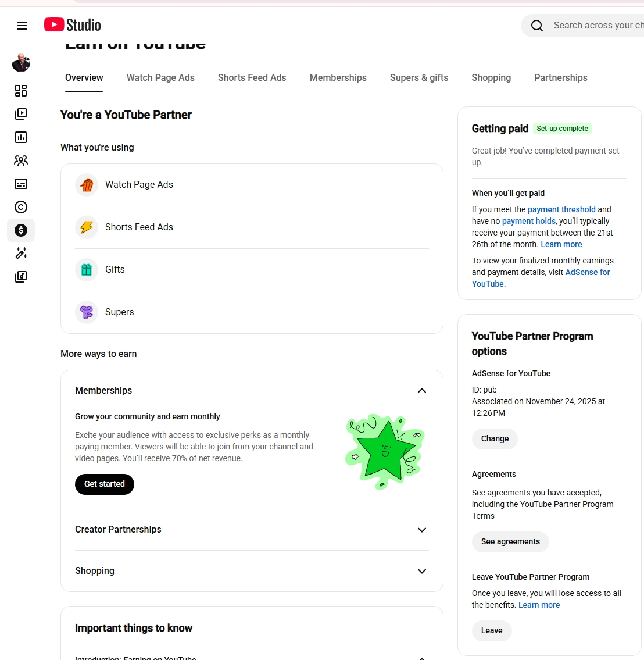Switch to the Memberships tab
644x660 pixels.
point(338,78)
